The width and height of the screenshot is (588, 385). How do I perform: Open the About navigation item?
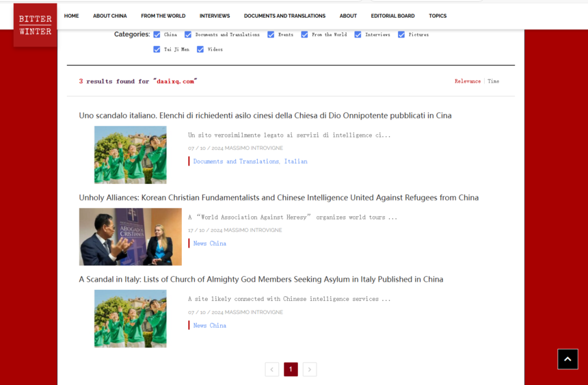point(348,16)
